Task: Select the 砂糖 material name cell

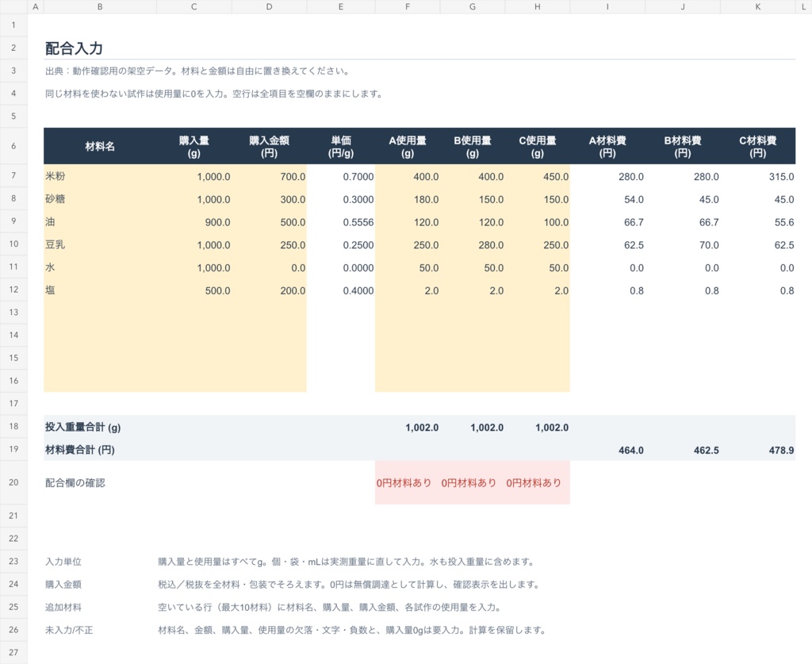Action: point(100,199)
